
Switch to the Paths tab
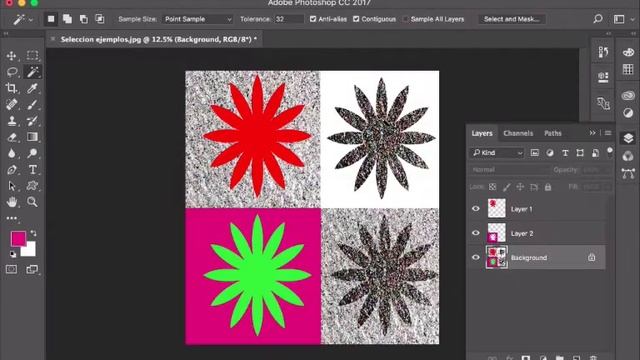point(553,133)
